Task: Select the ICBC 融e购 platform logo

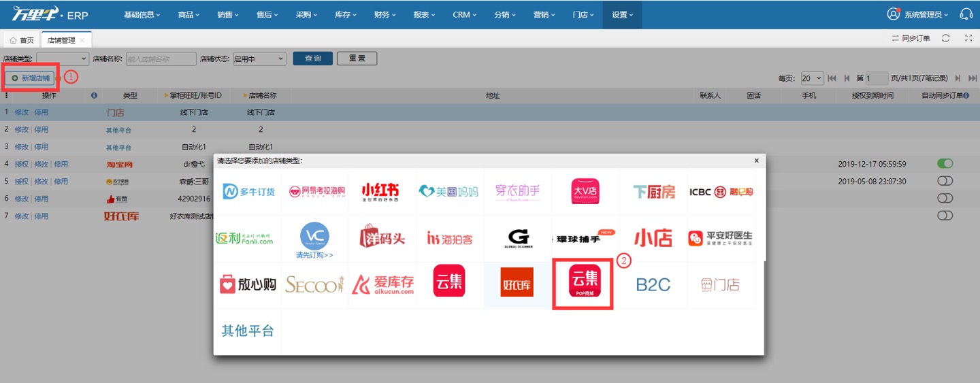Action: tap(721, 192)
